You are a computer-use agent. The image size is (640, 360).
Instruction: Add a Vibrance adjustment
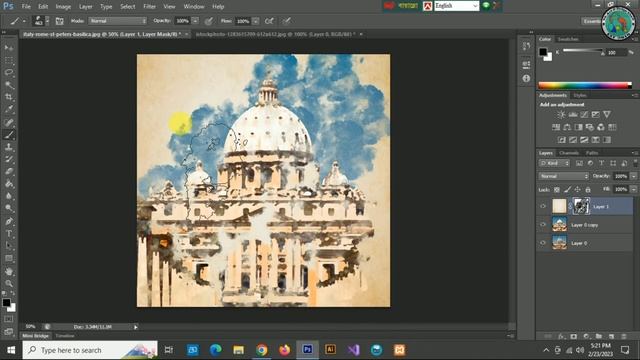click(607, 115)
